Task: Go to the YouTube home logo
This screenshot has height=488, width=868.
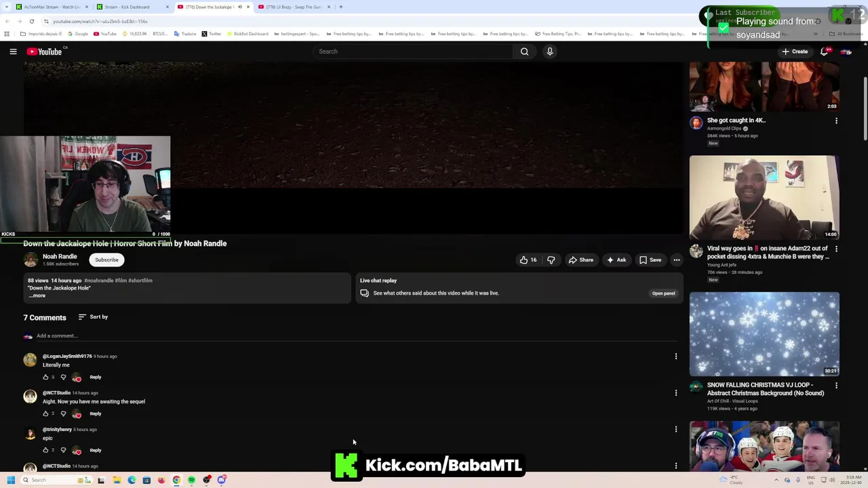Action: point(45,52)
